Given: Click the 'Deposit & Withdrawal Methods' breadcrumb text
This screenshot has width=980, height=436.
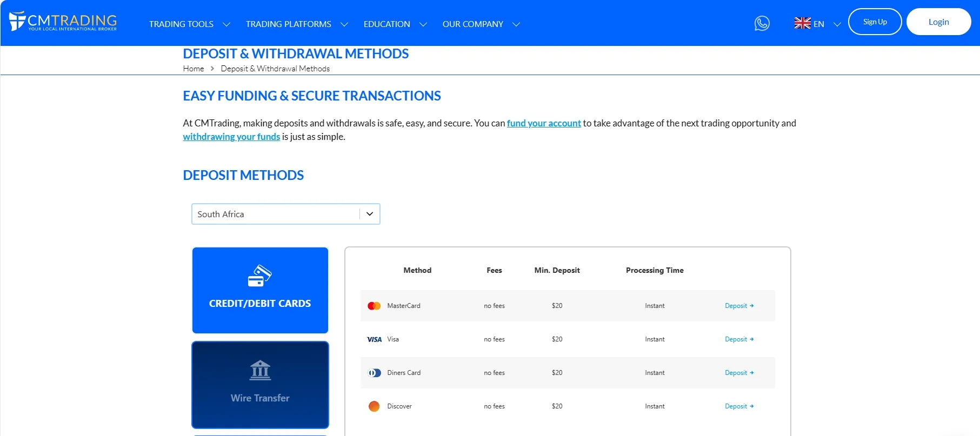Looking at the screenshot, I should (x=275, y=69).
